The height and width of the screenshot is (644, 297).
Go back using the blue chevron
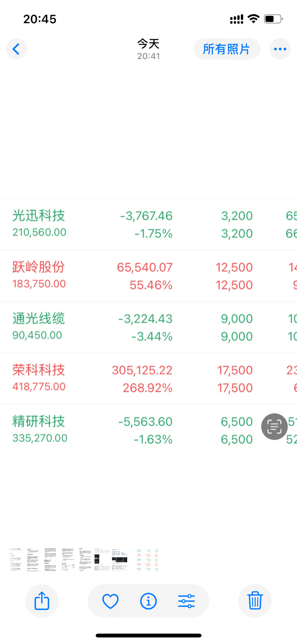tap(17, 49)
